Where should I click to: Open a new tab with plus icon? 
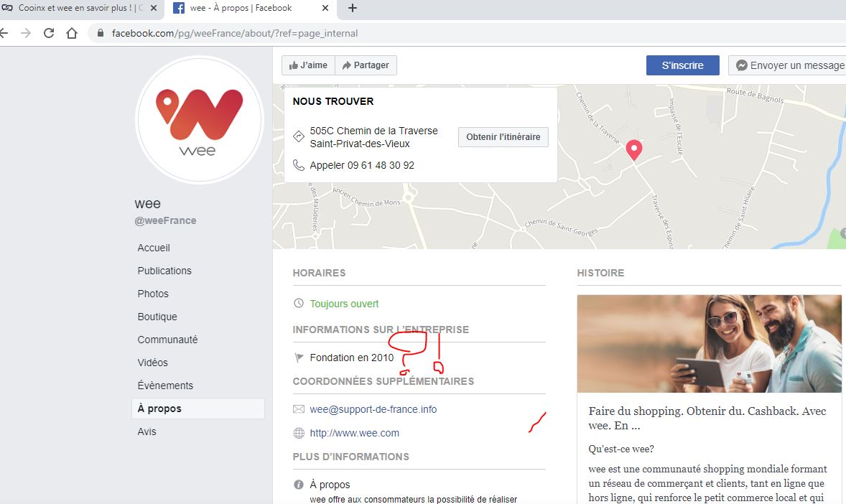(352, 9)
